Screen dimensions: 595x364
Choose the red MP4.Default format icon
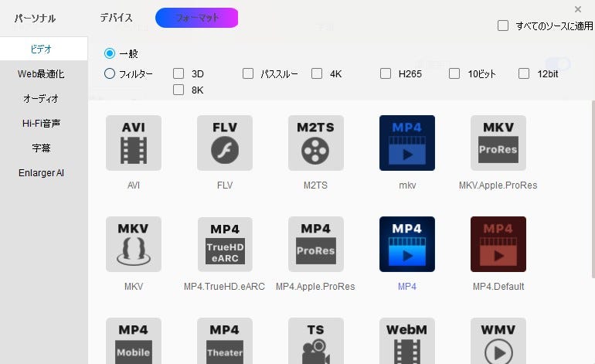coord(498,244)
